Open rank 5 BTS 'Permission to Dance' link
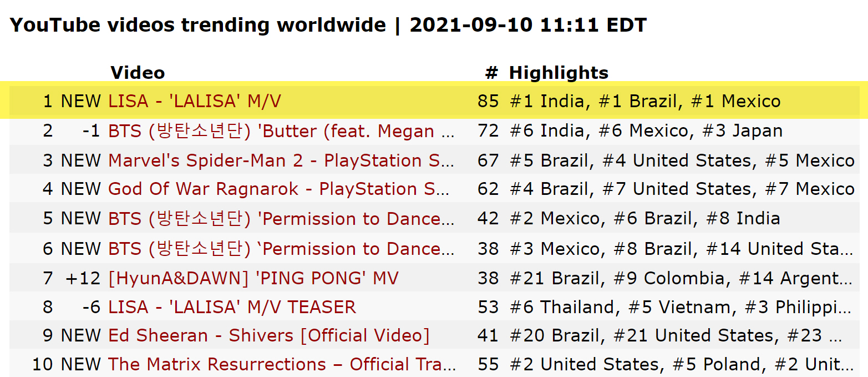This screenshot has width=868, height=377. 281,219
